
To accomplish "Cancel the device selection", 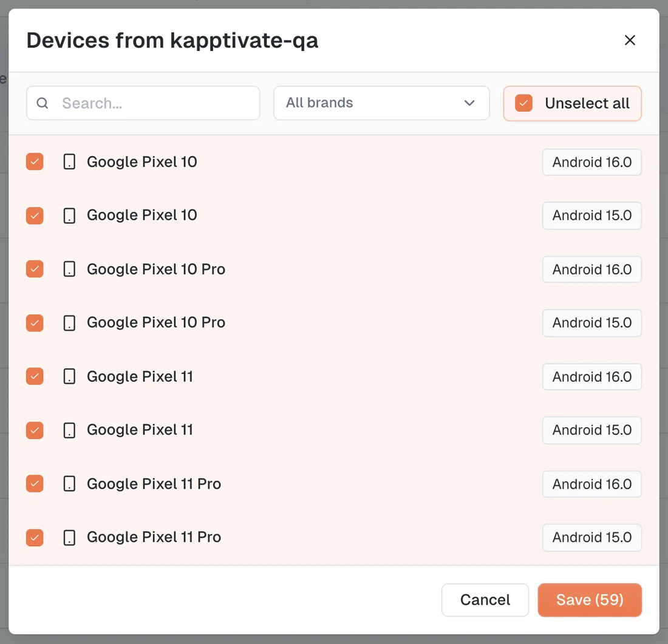I will click(x=485, y=600).
